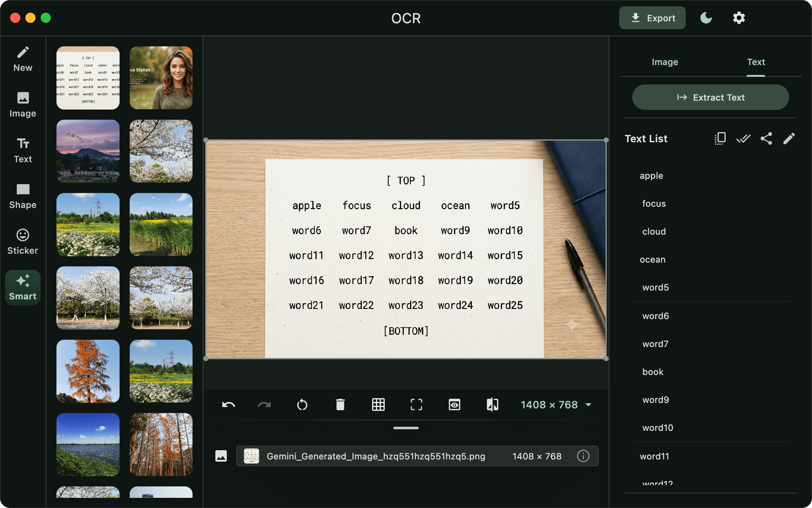This screenshot has width=812, height=508.
Task: Select 'focus' in the Text List
Action: tap(654, 203)
